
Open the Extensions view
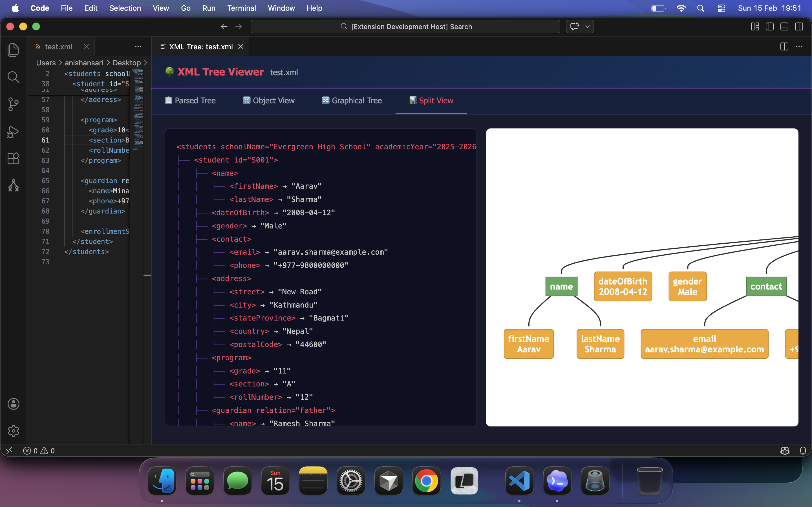(x=13, y=159)
